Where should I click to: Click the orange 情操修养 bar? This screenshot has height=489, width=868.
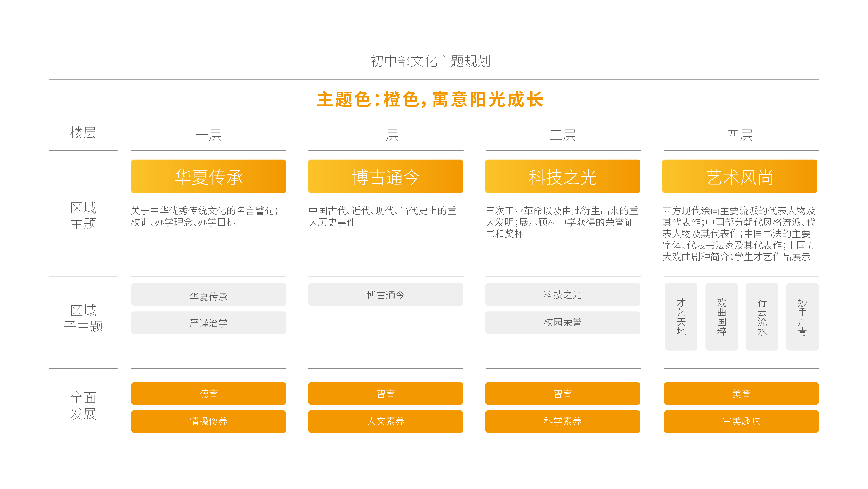click(208, 421)
